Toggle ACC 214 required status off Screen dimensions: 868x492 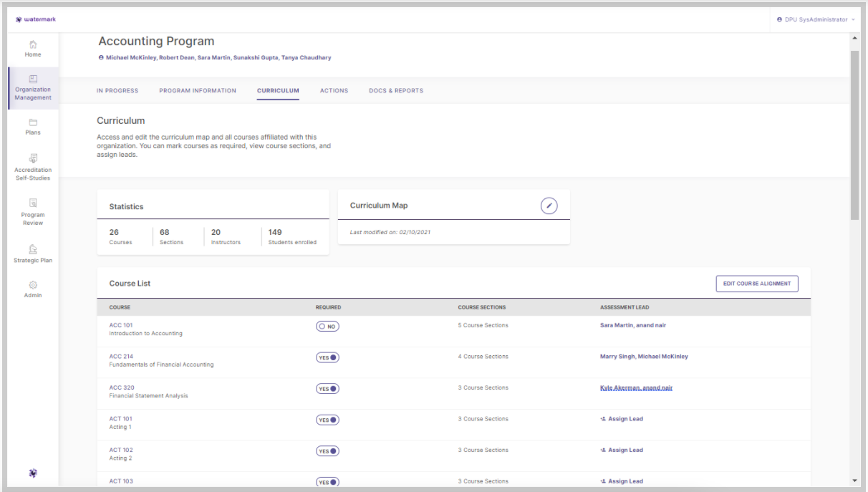pos(327,357)
